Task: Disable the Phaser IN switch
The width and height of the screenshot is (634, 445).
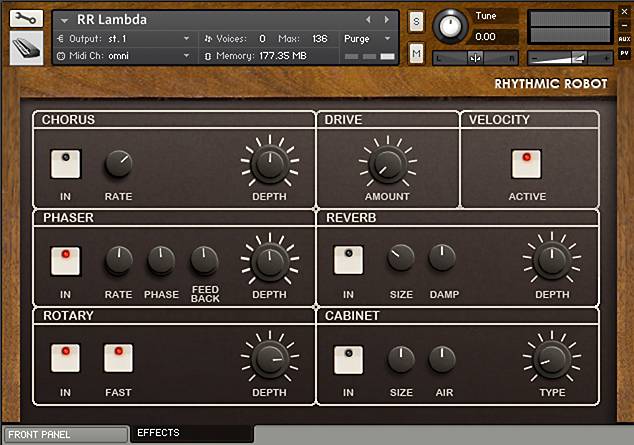Action: [66, 261]
